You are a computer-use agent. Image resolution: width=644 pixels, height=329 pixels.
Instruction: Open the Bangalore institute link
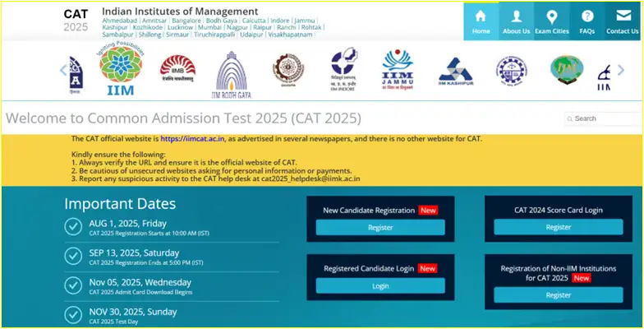[186, 21]
